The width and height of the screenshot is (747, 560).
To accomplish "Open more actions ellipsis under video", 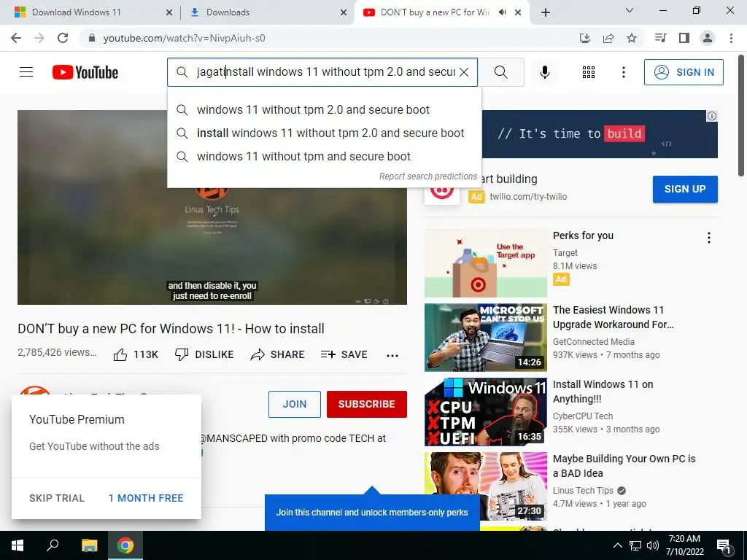I will (392, 355).
